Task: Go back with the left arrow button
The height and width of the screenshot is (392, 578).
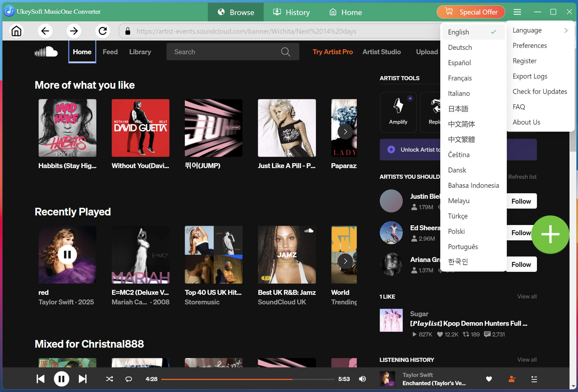Action: coord(45,31)
